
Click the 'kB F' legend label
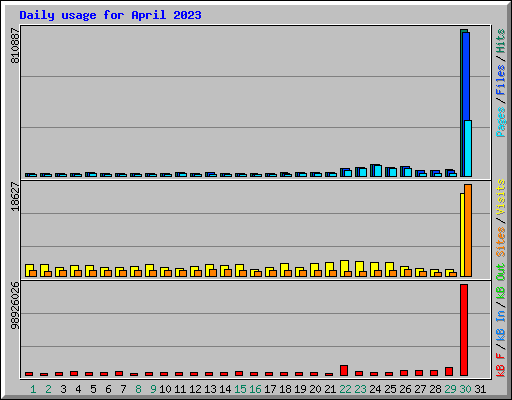tap(501, 364)
